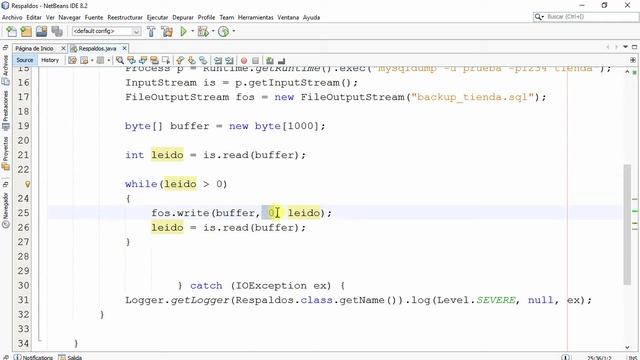Image resolution: width=640 pixels, height=360 pixels.
Task: Open the Team menu
Action: pos(227,17)
